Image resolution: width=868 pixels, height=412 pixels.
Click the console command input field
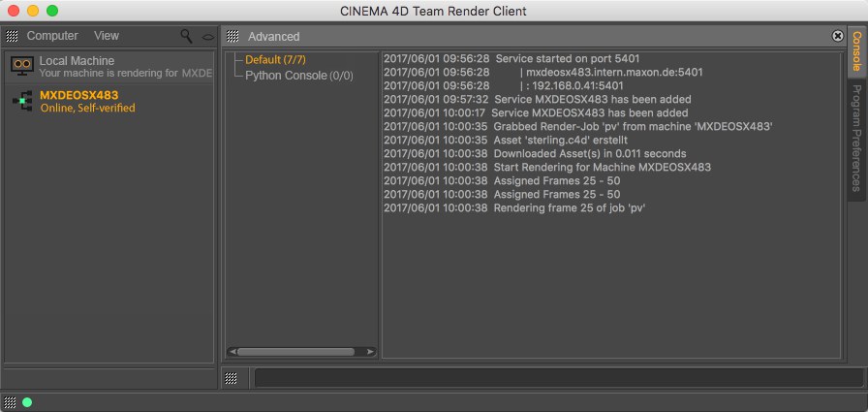tap(559, 378)
